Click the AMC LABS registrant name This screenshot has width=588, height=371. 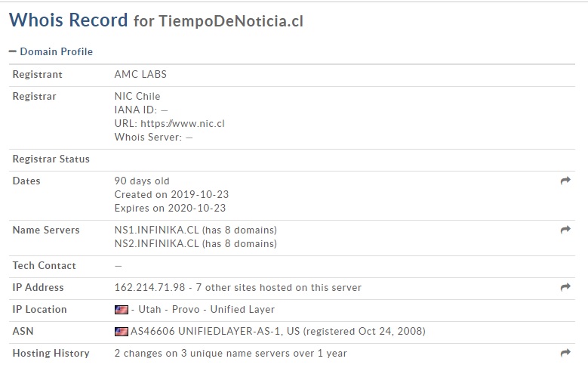[x=140, y=75]
